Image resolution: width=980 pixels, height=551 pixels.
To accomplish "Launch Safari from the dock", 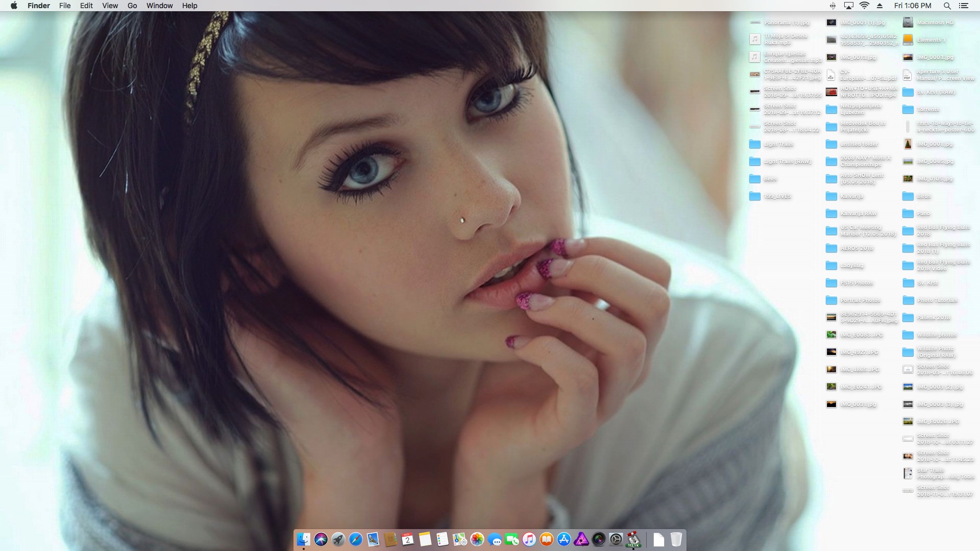I will 356,539.
